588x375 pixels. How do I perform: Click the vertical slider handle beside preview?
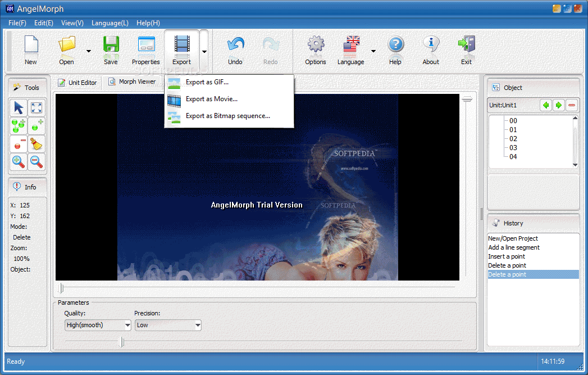point(467,99)
